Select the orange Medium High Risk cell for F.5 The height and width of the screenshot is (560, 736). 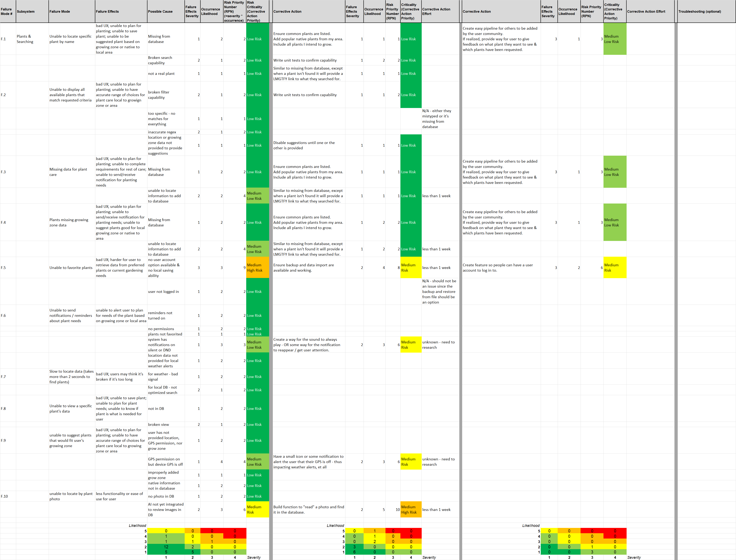coord(257,268)
